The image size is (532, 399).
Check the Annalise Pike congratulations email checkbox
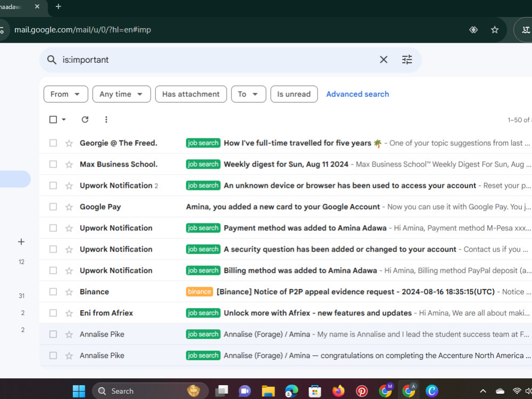click(x=53, y=355)
